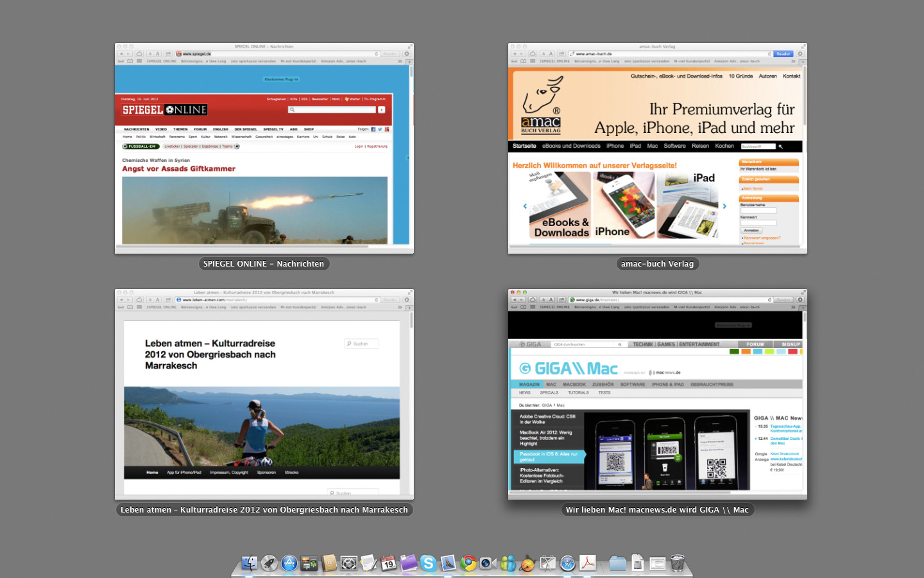
Task: Select the Leben atmen cyclist photo window
Action: pyautogui.click(x=264, y=394)
